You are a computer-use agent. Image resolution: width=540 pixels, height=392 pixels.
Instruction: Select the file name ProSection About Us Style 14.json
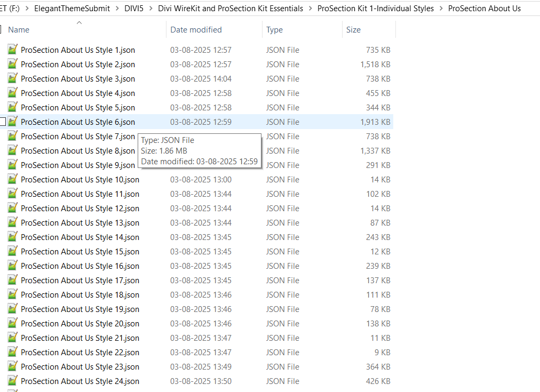[80, 237]
